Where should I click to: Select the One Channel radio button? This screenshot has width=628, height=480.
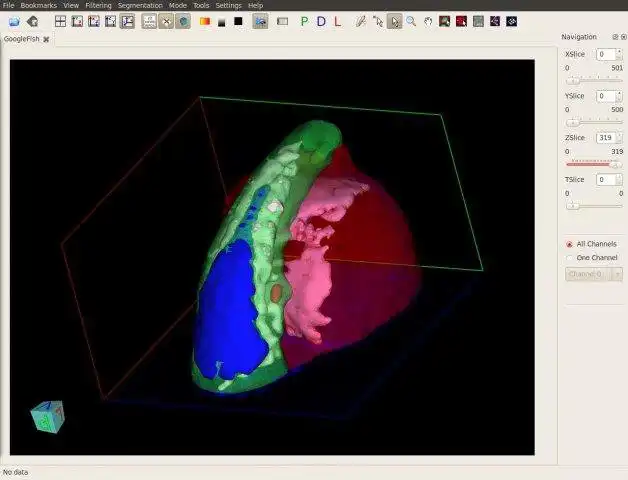click(569, 258)
